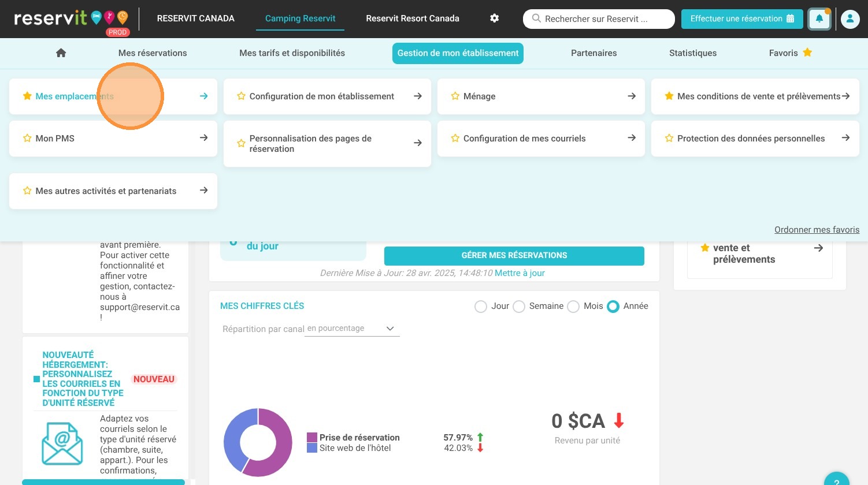Star the Ménage card as favorite
The height and width of the screenshot is (485, 868).
[x=455, y=96]
